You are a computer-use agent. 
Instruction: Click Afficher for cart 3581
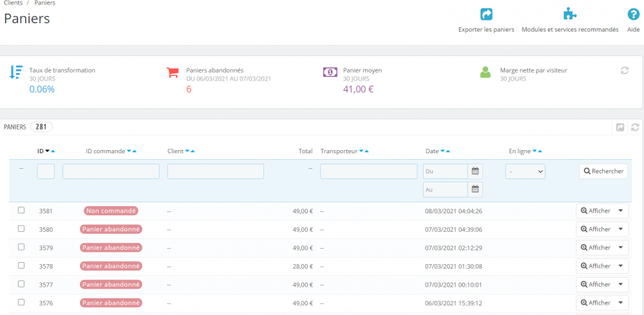pyautogui.click(x=596, y=211)
